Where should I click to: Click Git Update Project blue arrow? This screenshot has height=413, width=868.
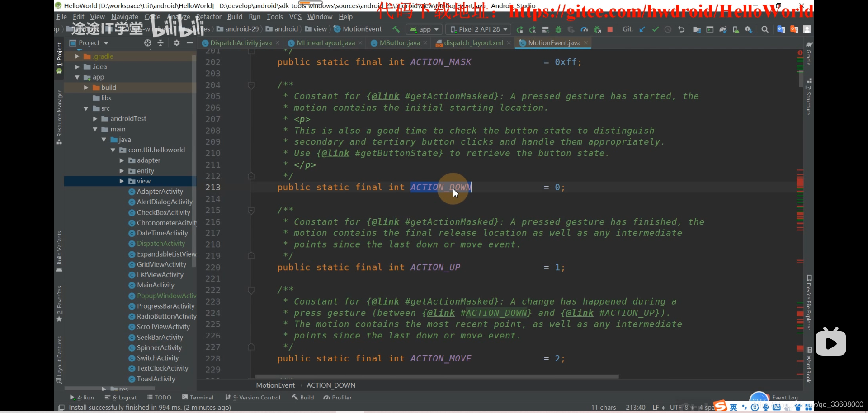tap(642, 29)
